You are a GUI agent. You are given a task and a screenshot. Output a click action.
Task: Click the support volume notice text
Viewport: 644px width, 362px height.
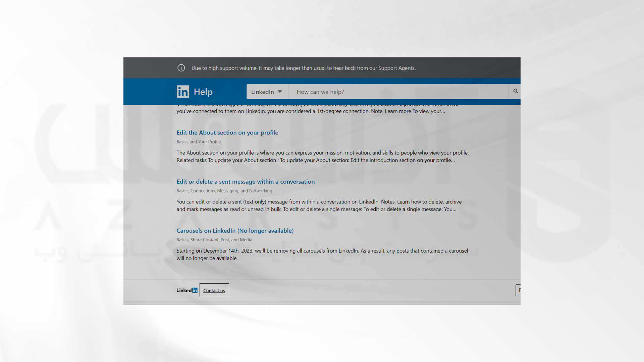304,68
